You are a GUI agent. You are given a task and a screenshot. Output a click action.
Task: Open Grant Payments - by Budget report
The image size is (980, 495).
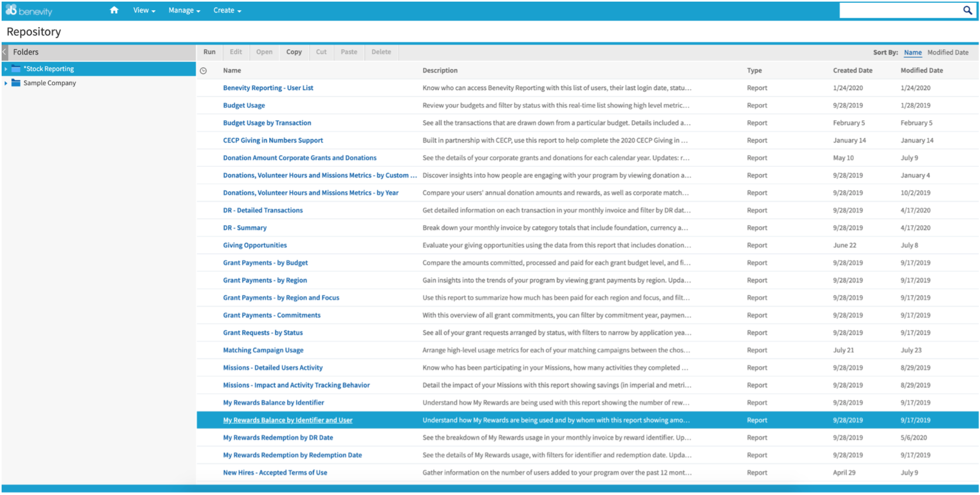point(265,263)
